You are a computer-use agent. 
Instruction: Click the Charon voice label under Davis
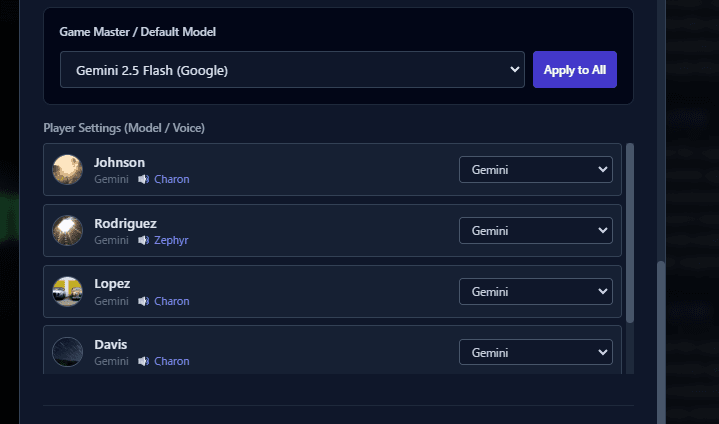point(172,361)
